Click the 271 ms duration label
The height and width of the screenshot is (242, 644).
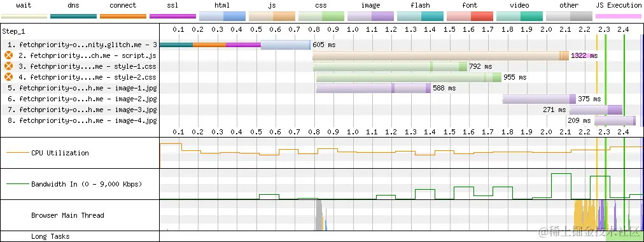[x=554, y=110]
